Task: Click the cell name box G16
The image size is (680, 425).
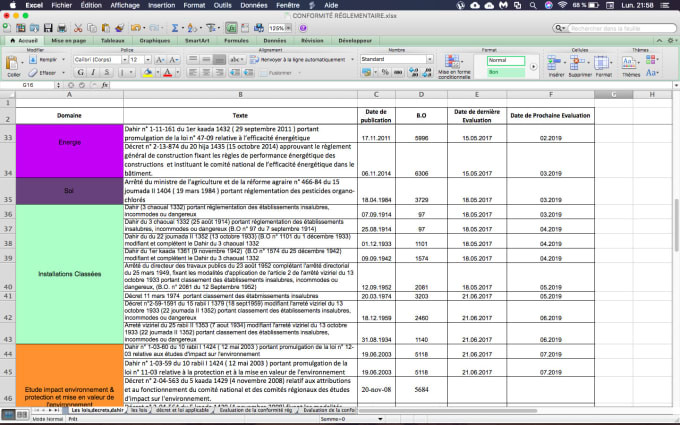Action: 28,85
